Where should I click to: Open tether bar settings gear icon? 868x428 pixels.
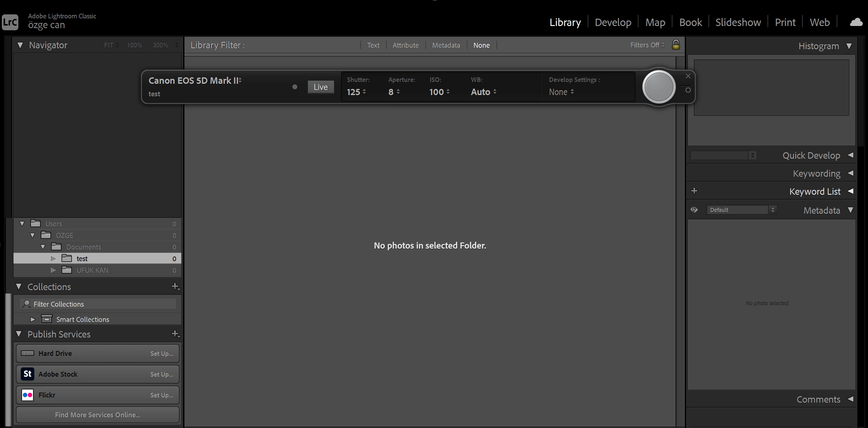click(688, 90)
